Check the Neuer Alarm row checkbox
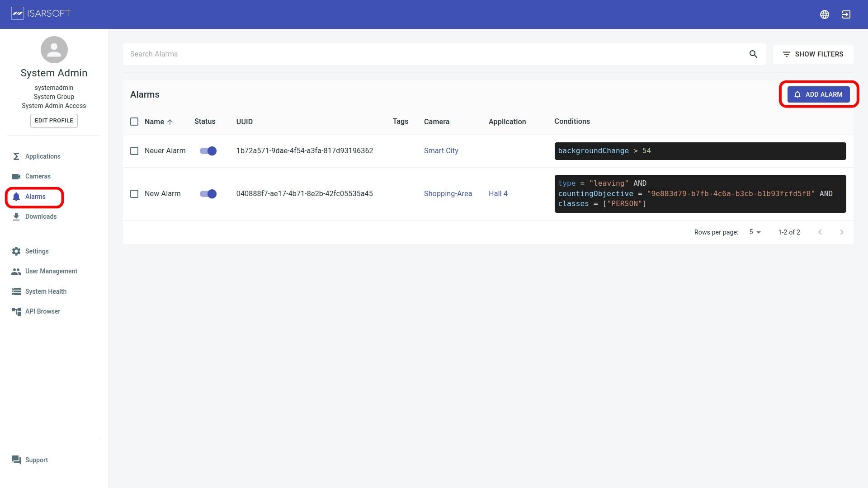Viewport: 868px width, 488px height. tap(134, 151)
